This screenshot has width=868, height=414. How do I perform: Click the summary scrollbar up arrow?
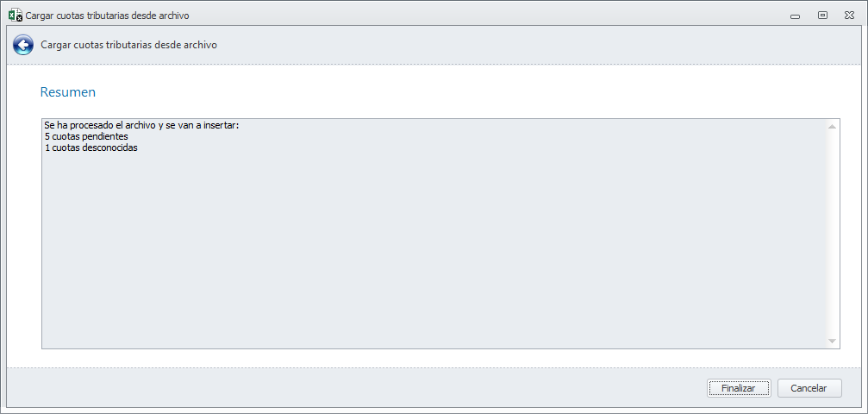(833, 127)
